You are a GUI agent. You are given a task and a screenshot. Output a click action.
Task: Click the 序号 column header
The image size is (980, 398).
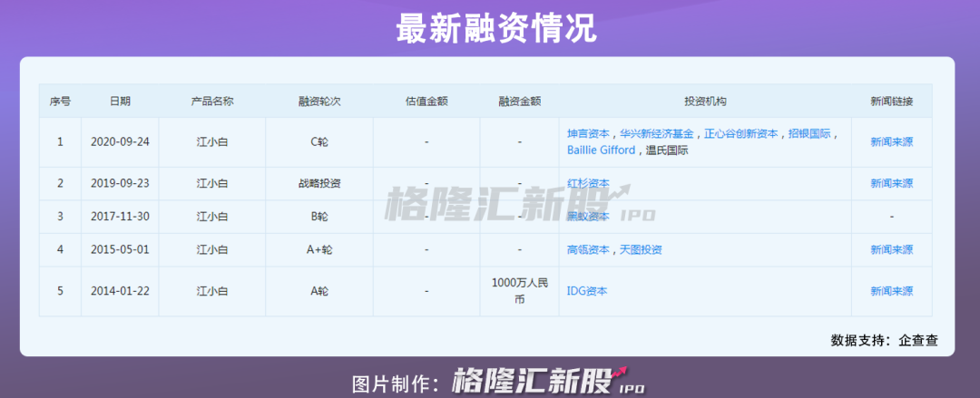60,102
